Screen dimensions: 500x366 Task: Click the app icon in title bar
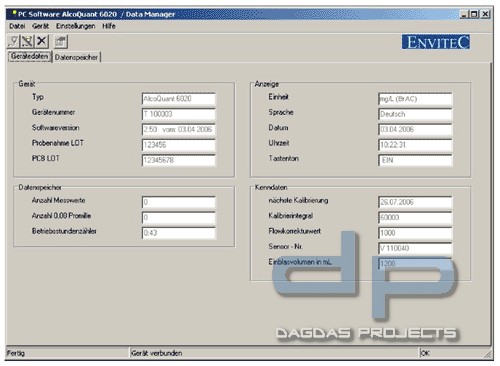coord(14,14)
